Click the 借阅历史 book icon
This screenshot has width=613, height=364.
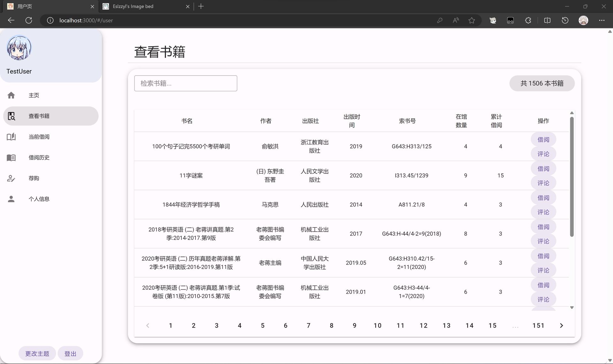(11, 157)
